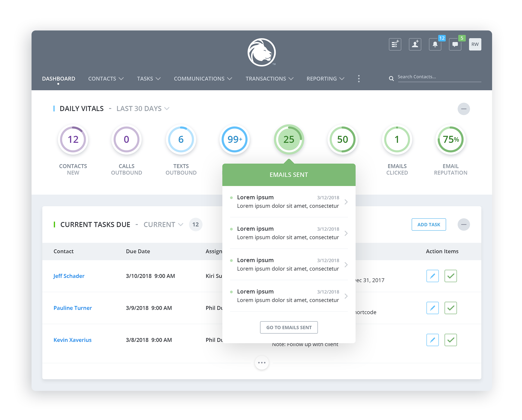Mark Kevin Xaverius's task complete

pos(450,340)
